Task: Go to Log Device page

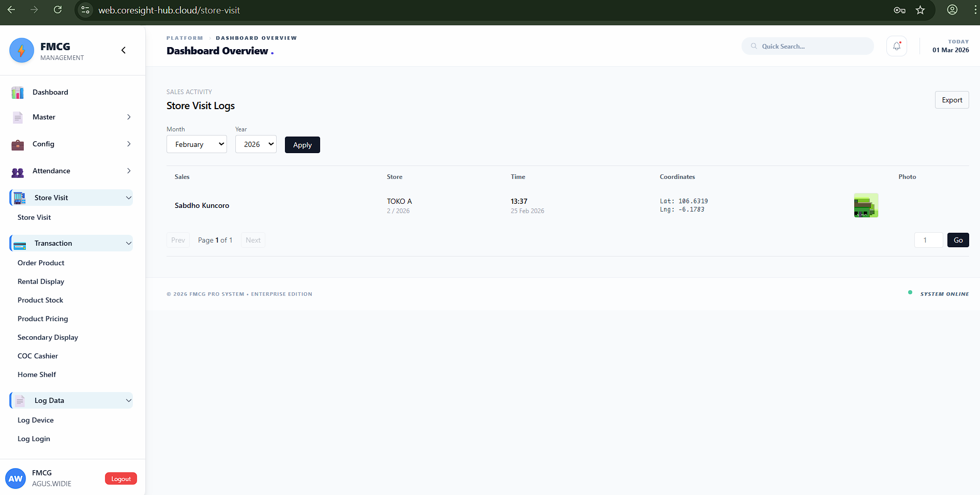Action: click(36, 420)
